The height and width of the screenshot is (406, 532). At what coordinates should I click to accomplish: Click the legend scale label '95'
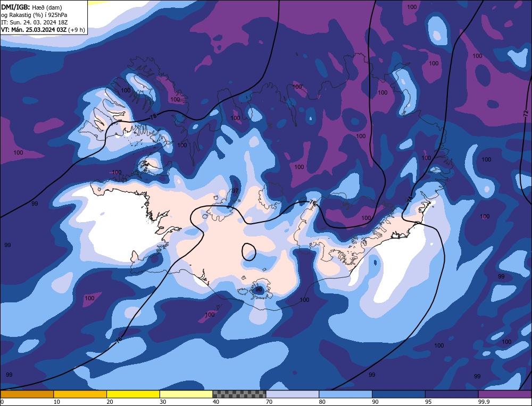(x=428, y=402)
